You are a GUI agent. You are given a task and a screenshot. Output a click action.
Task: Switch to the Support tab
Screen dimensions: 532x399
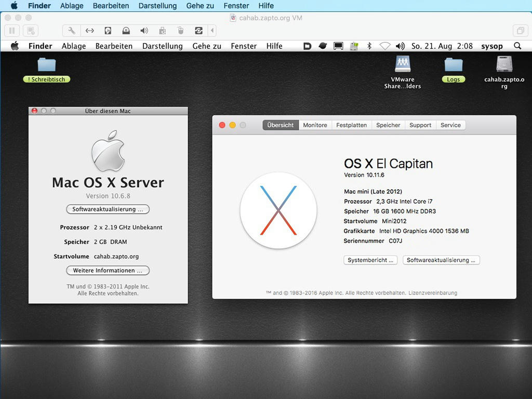[420, 125]
